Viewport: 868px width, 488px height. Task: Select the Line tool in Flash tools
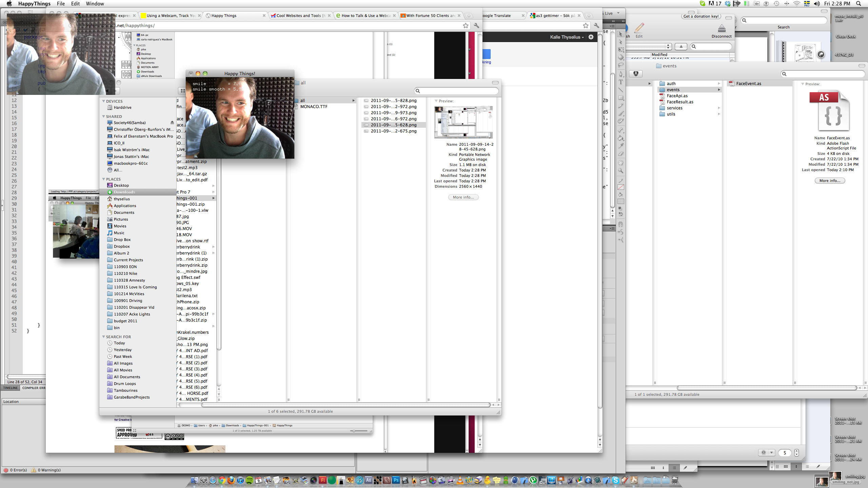point(620,90)
